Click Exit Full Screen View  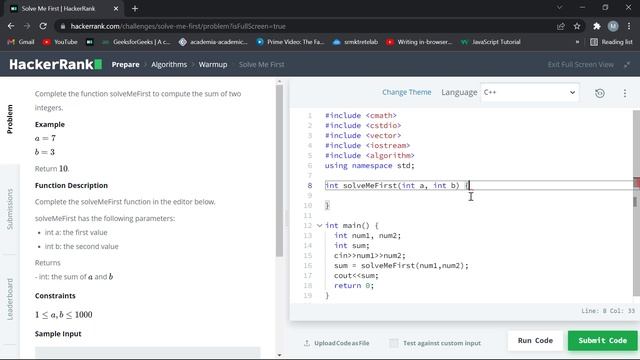[580, 64]
